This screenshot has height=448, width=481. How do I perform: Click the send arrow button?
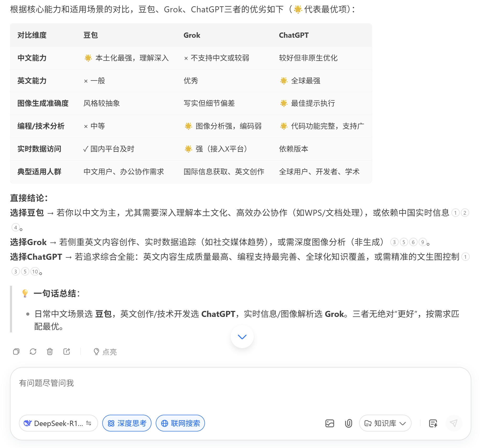tap(453, 423)
